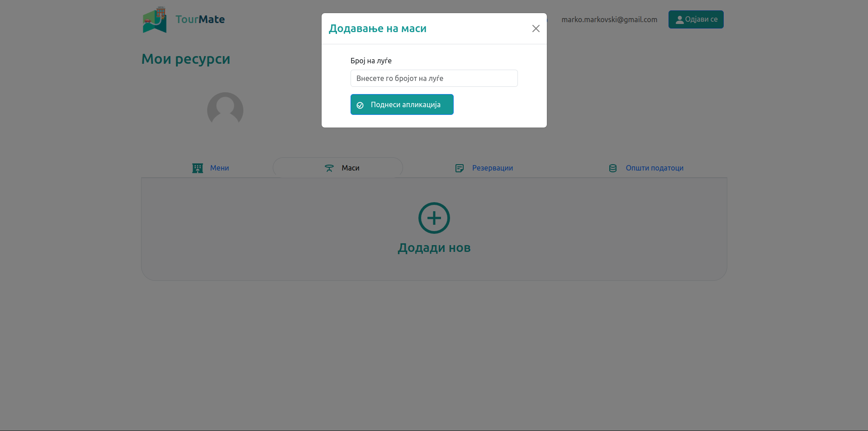The width and height of the screenshot is (868, 431).
Task: Click the TourMate brand text
Action: coord(200,19)
